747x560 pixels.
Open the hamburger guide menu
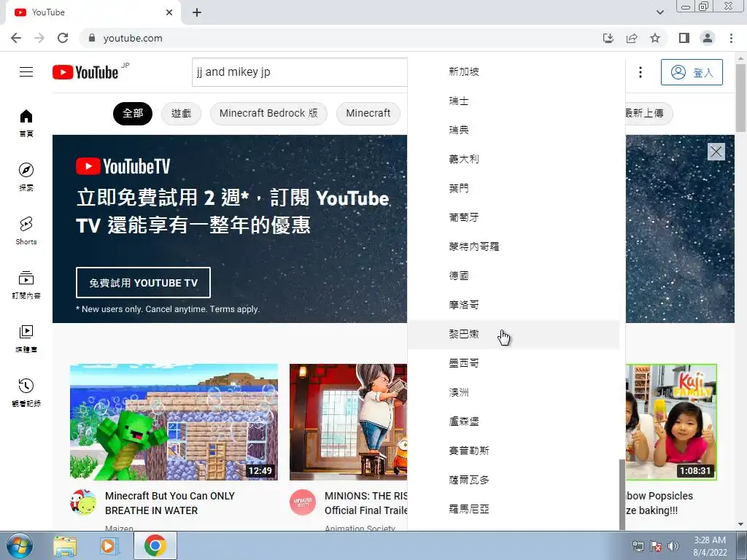click(26, 72)
